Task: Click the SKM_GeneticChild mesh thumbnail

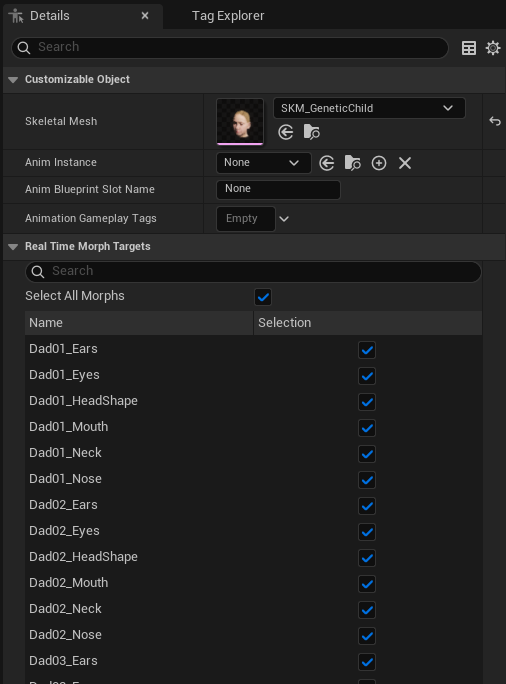Action: tap(240, 122)
